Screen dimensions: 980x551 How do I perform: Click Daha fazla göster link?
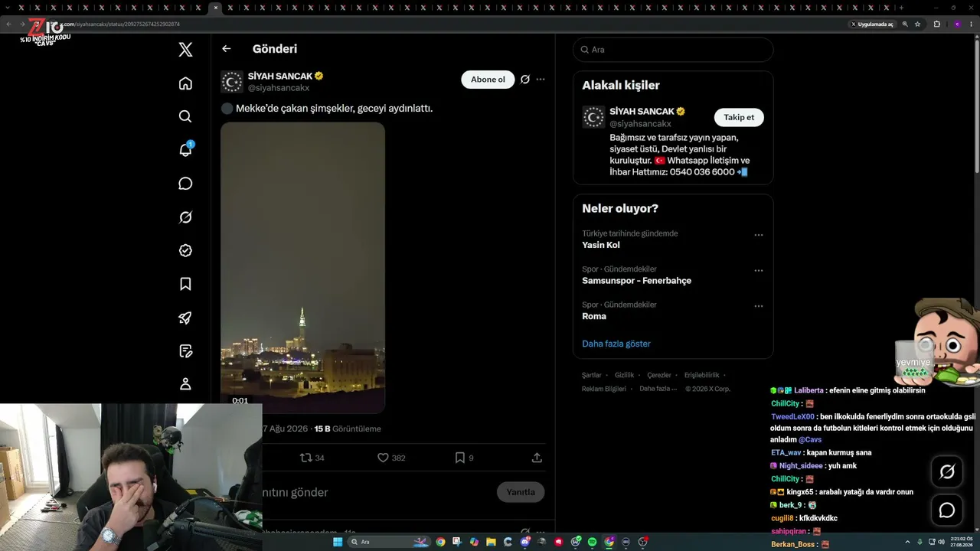pyautogui.click(x=616, y=344)
